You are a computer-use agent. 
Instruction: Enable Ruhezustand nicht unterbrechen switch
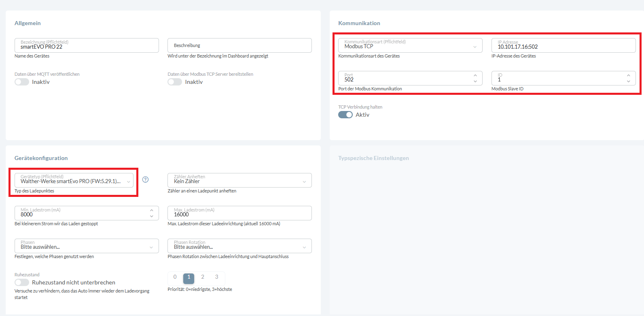22,282
